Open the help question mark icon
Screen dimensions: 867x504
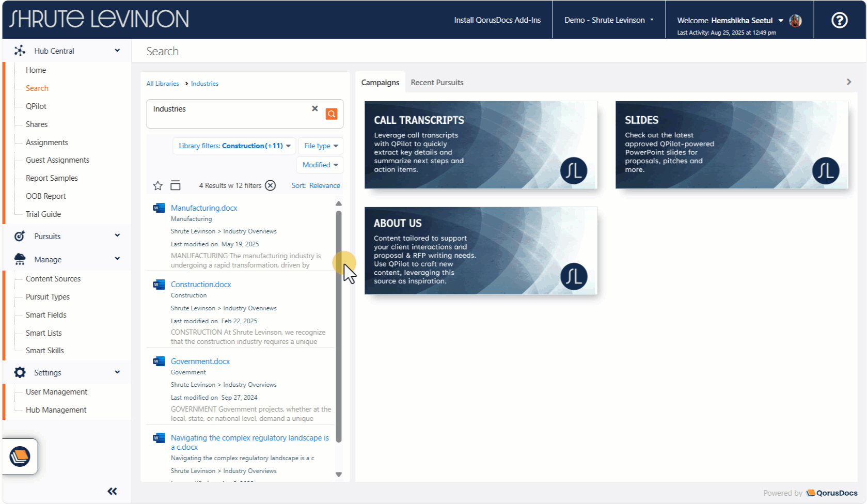pos(839,20)
